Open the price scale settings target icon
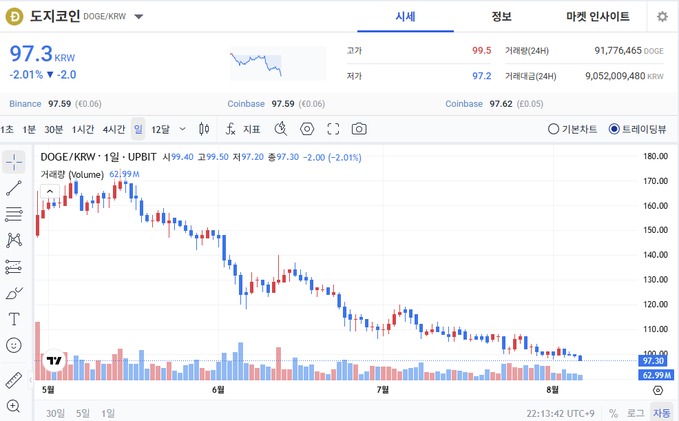 click(658, 390)
